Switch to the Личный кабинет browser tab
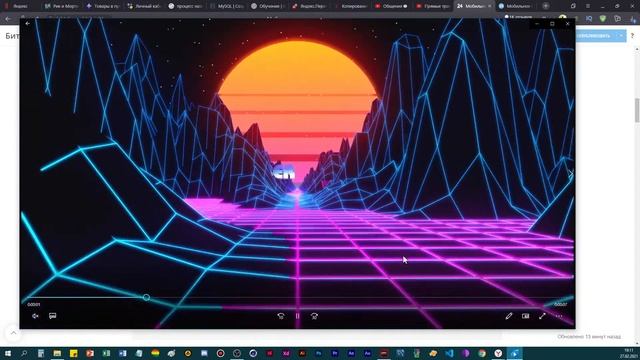The width and height of the screenshot is (640, 360). point(144,6)
